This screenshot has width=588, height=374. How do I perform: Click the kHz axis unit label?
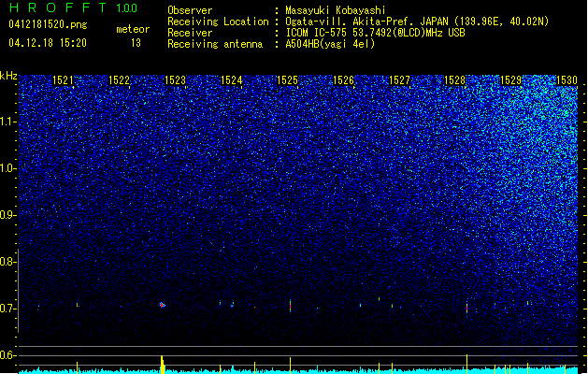8,76
